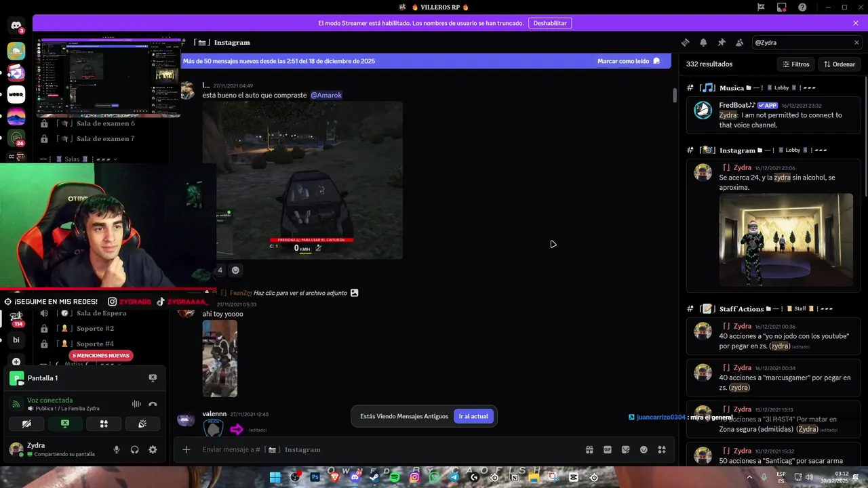
Task: Show hidden tray icons chevron
Action: point(749,477)
